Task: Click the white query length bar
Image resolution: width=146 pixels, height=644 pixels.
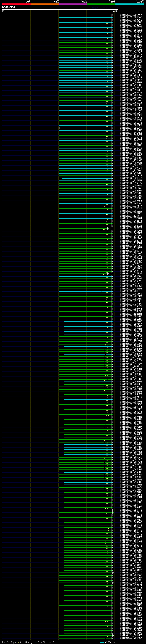Action: [x=60, y=9]
